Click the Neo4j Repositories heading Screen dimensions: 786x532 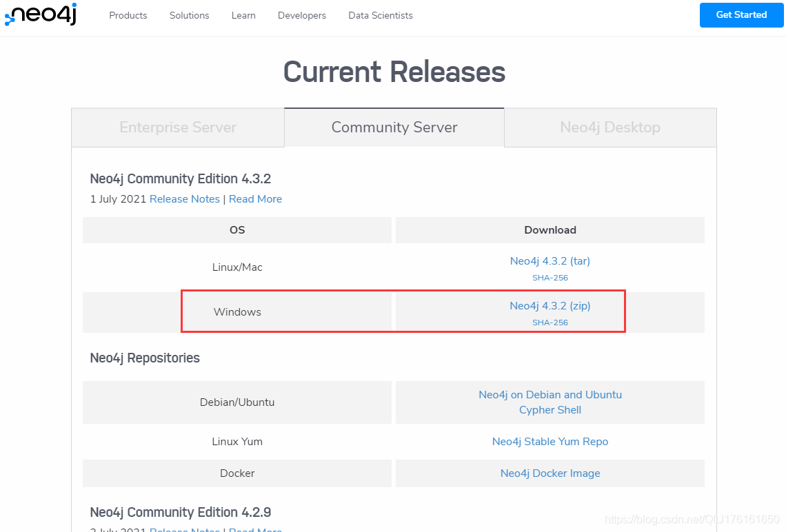pos(145,358)
